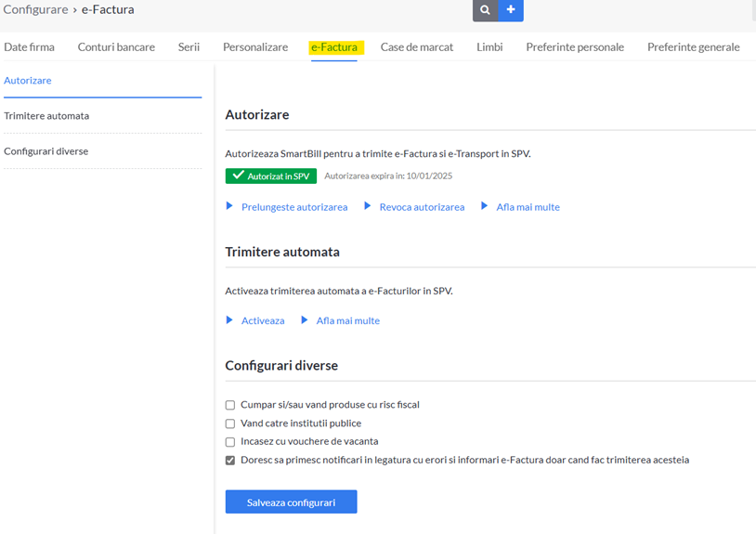Click the Revoca autorizarea link
The width and height of the screenshot is (756, 534).
(x=422, y=207)
